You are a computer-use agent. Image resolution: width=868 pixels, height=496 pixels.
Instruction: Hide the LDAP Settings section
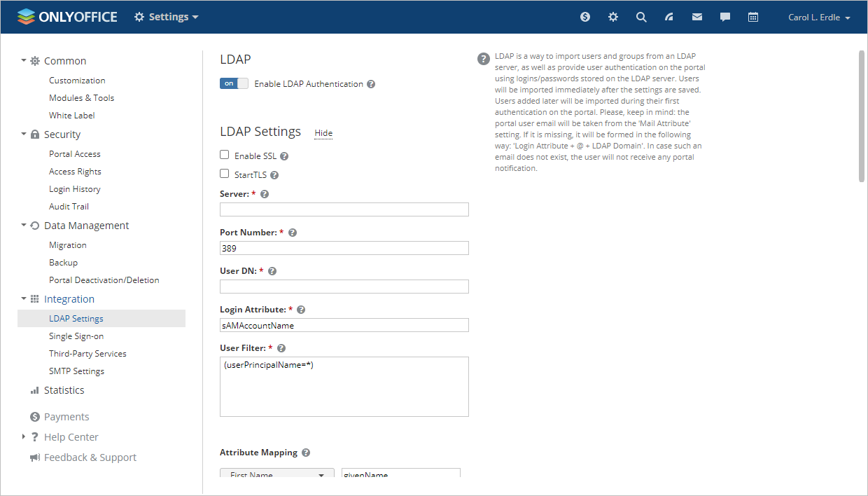tap(323, 132)
